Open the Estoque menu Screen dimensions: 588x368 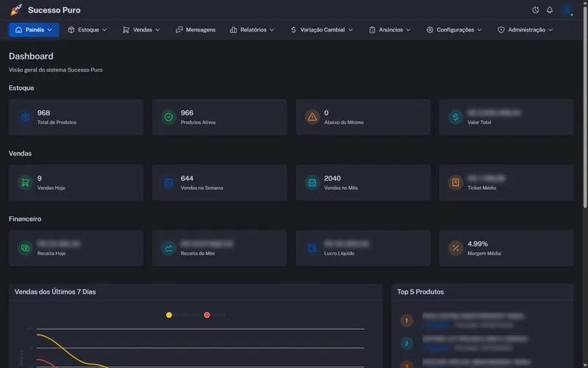tap(87, 29)
